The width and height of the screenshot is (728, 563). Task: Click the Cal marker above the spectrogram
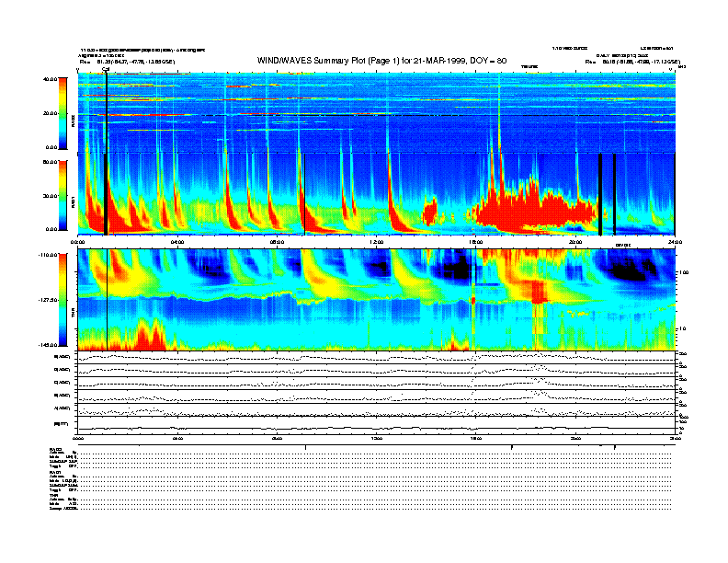tap(106, 69)
